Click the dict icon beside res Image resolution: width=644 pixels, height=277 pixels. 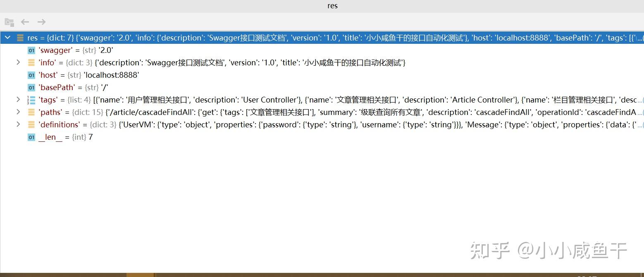[20, 38]
